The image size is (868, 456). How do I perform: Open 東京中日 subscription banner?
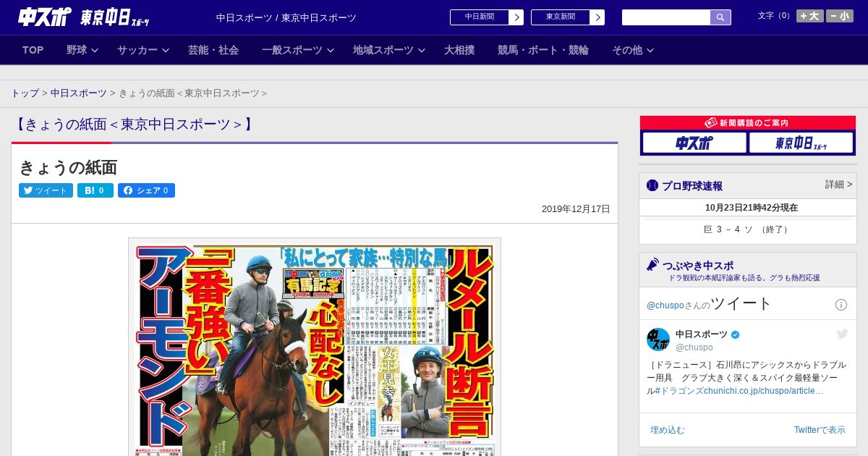pos(801,143)
